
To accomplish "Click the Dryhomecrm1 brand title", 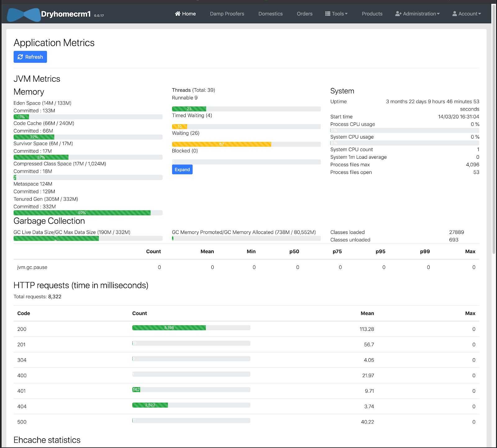I will tap(66, 14).
